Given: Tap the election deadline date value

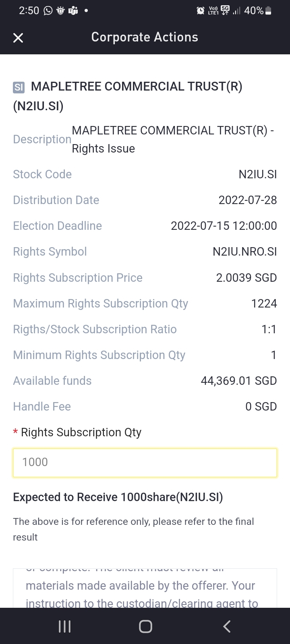Looking at the screenshot, I should (224, 226).
